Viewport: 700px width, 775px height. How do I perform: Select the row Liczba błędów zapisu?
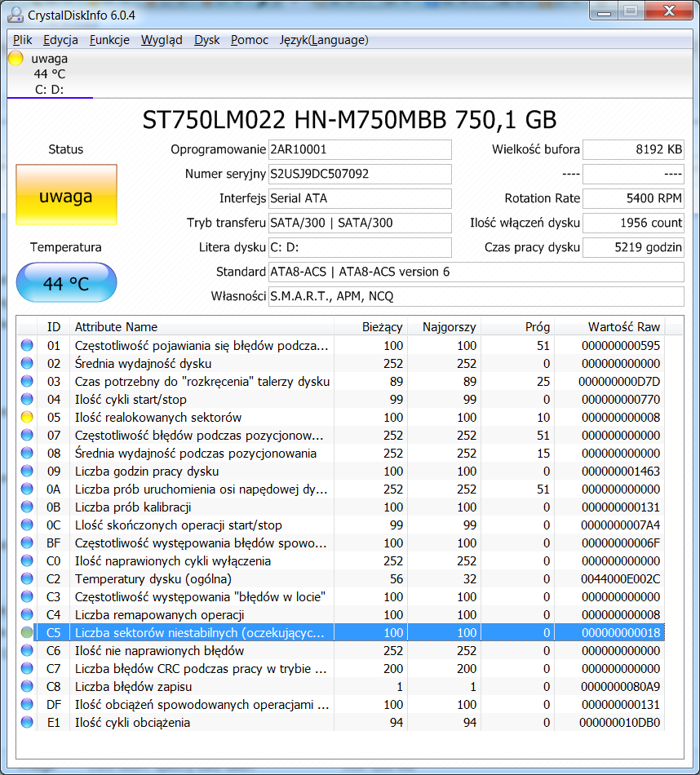(x=341, y=687)
